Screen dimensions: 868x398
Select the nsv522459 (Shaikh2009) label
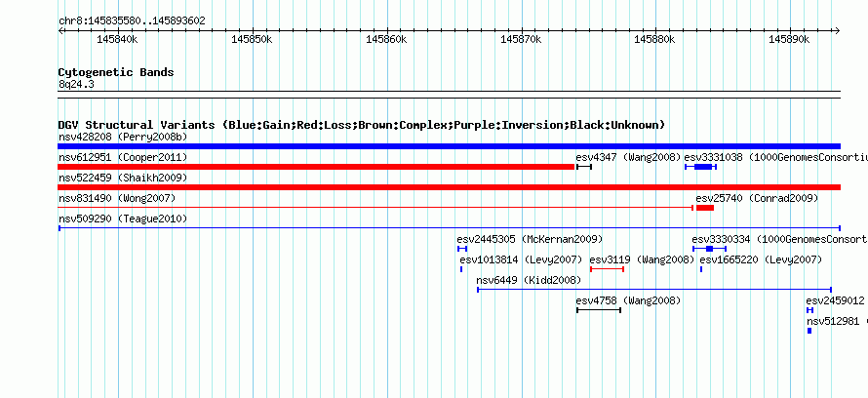coord(123,178)
